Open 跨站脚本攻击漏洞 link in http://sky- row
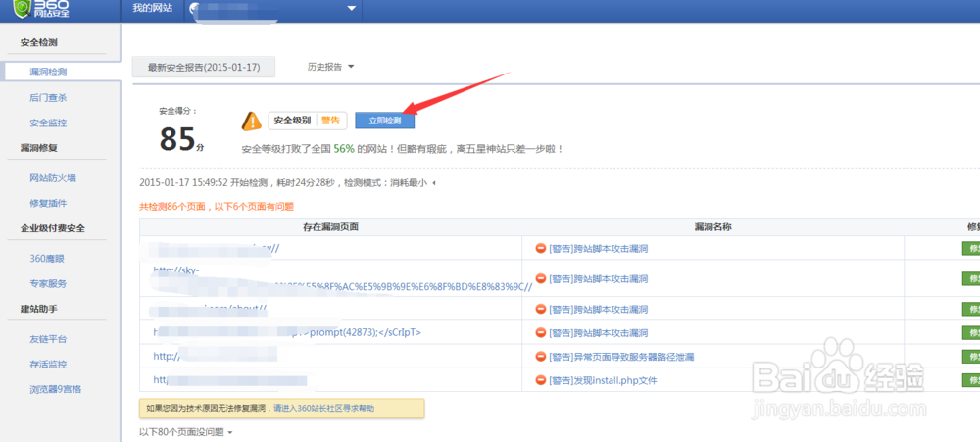Viewport: 980px width, 442px height. (598, 278)
